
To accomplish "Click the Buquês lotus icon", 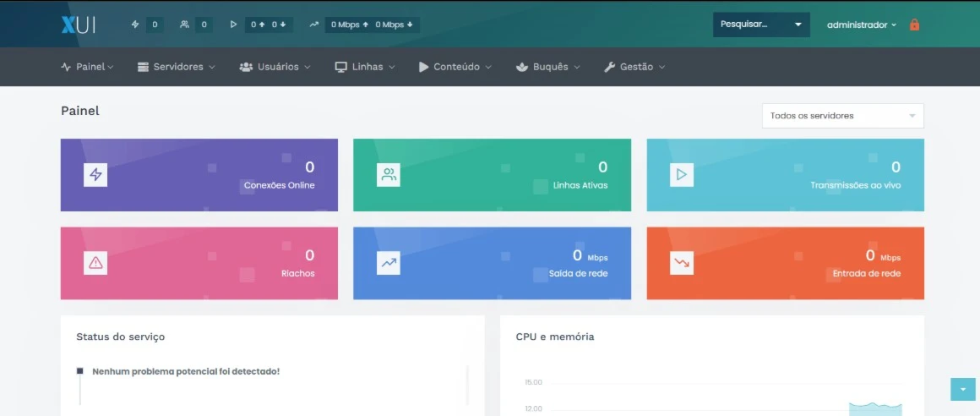I will [x=522, y=67].
